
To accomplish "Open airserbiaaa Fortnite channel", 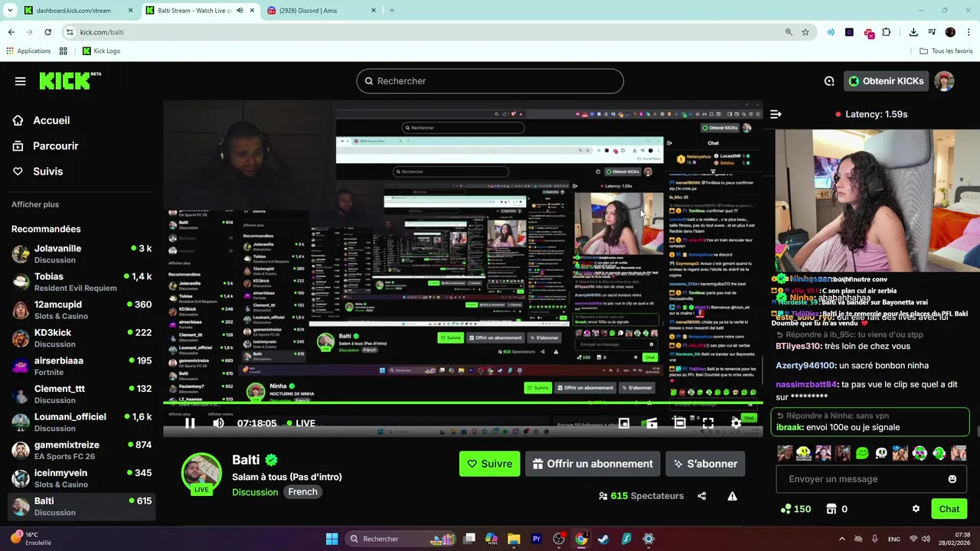I will point(83,366).
